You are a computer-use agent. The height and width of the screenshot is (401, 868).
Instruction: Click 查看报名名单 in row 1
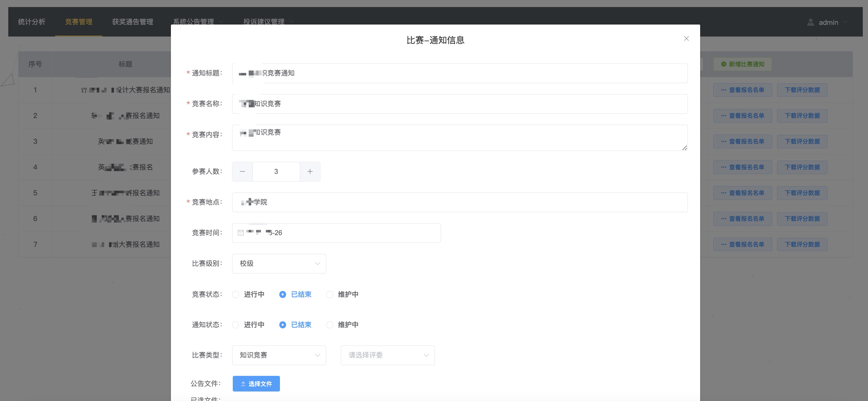point(742,90)
